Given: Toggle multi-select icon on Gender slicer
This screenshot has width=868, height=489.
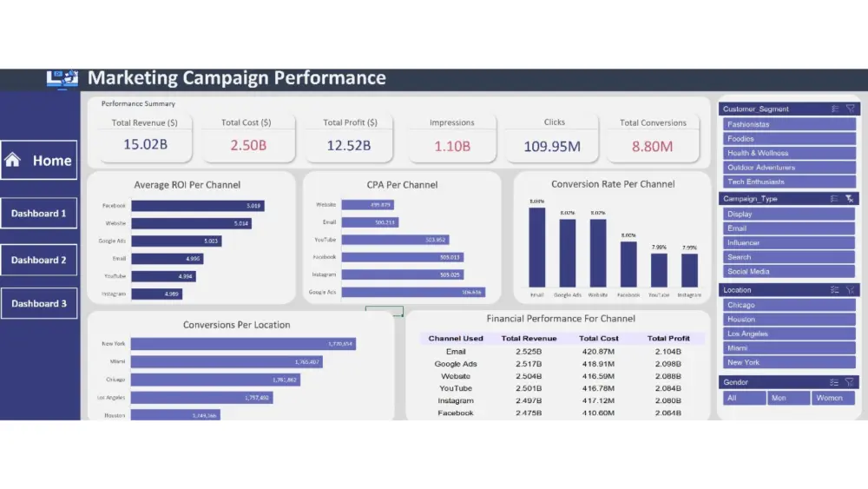Looking at the screenshot, I should click(x=834, y=382).
